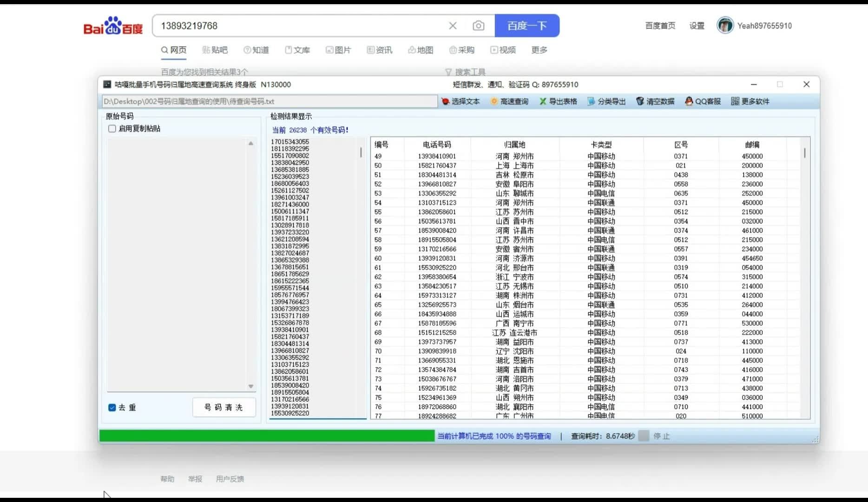Click the 中国电信 cell in row 53

[601, 193]
